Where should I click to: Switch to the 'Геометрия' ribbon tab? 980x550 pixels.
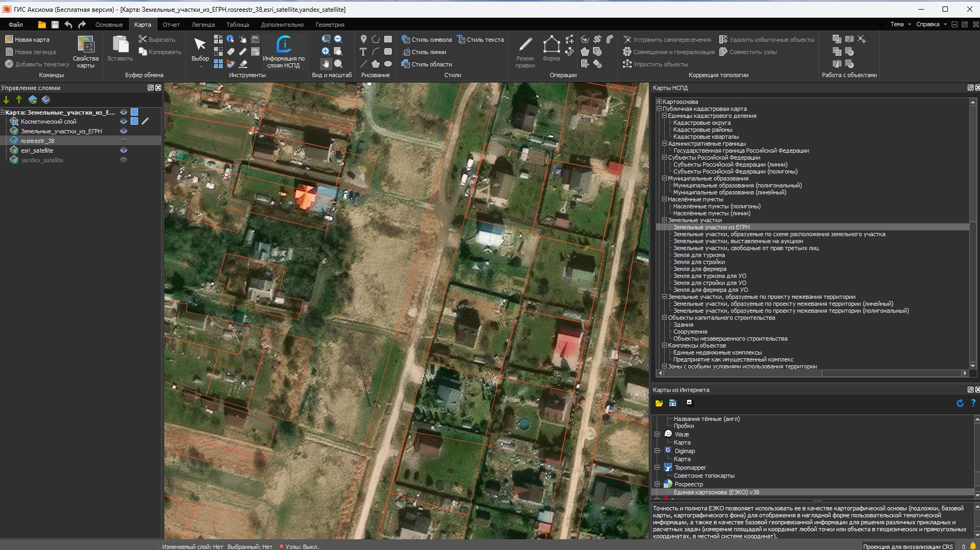pos(330,25)
